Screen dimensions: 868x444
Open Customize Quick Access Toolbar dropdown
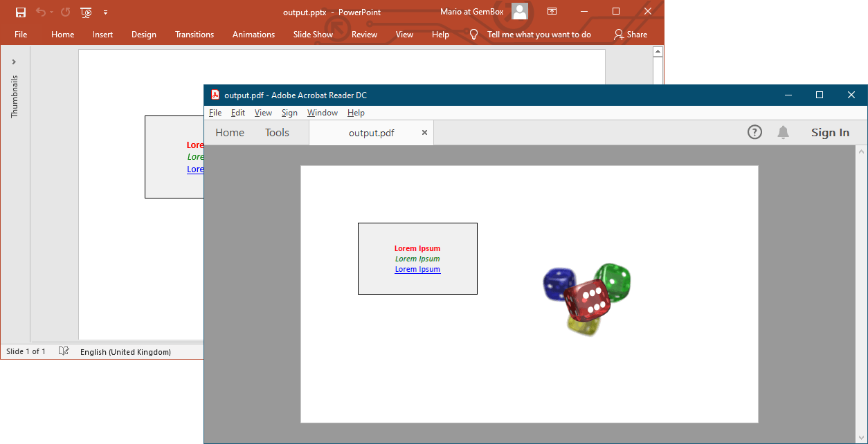(x=105, y=12)
